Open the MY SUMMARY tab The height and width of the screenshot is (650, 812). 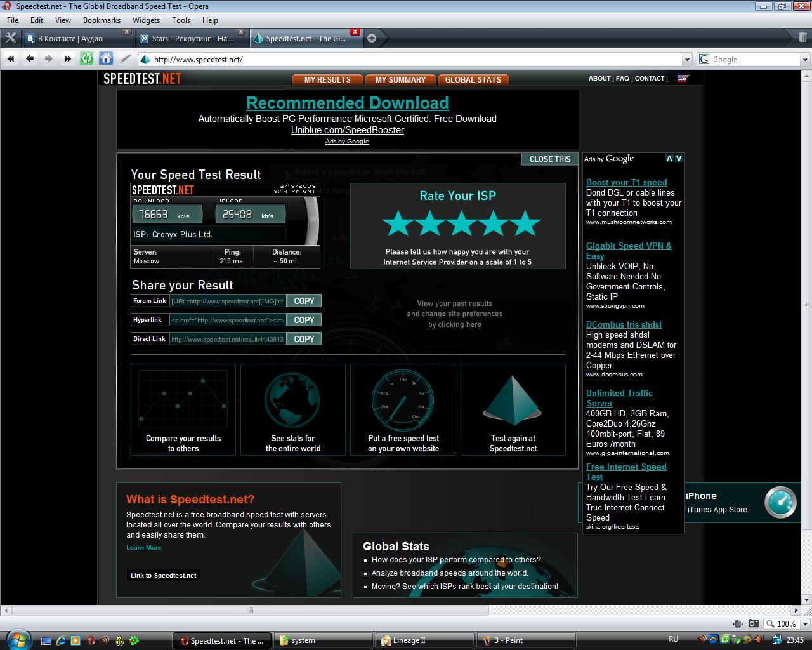point(400,80)
